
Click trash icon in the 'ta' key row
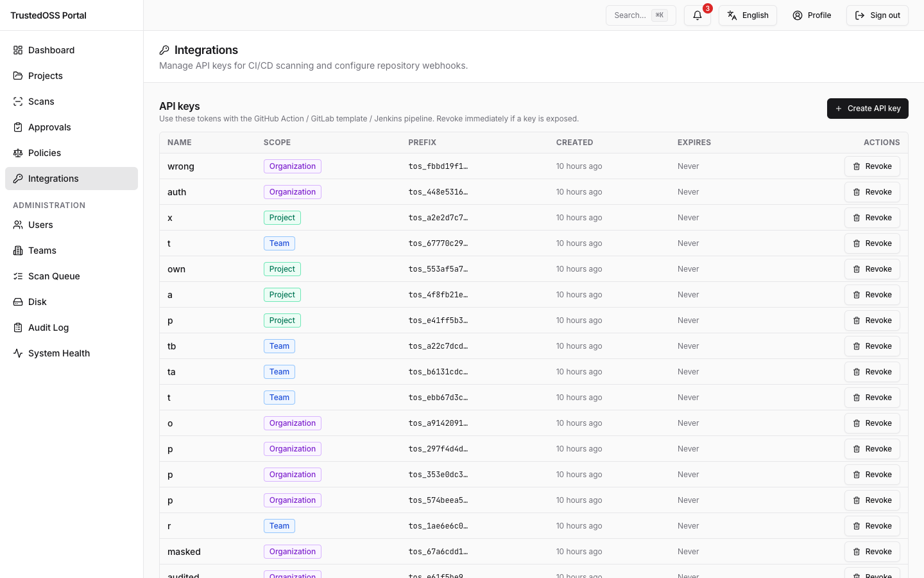857,372
